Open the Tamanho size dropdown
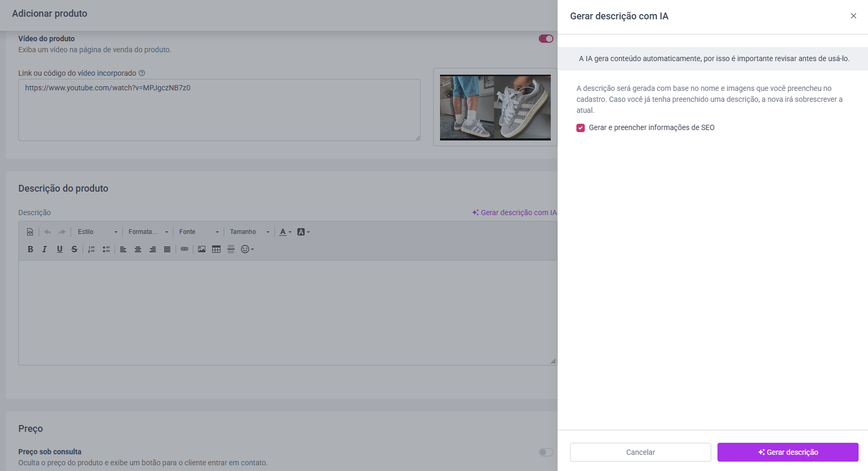 pos(250,232)
